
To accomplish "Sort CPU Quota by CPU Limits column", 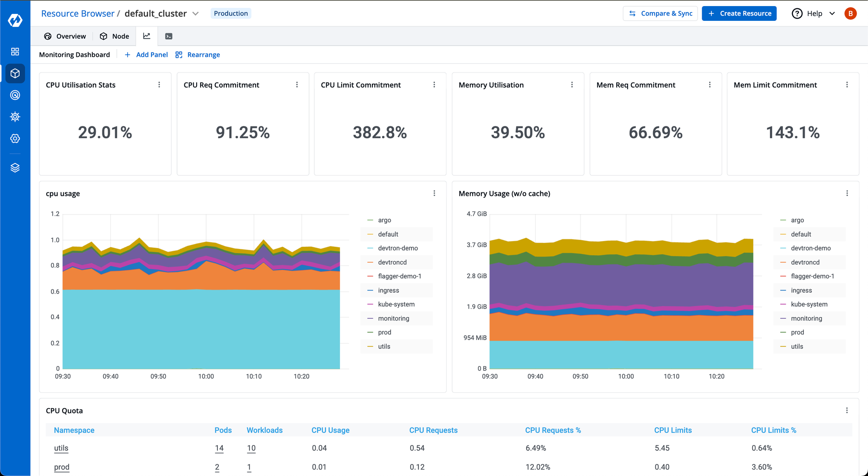I will pos(673,430).
